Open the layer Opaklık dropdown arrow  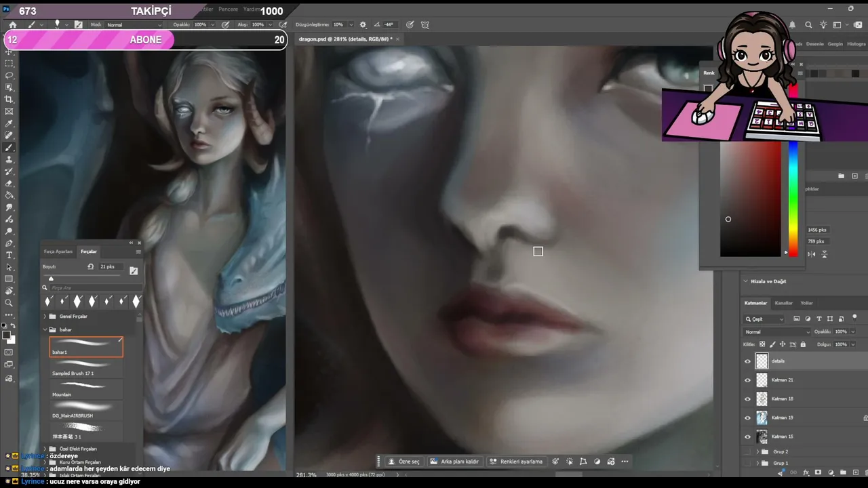(852, 332)
